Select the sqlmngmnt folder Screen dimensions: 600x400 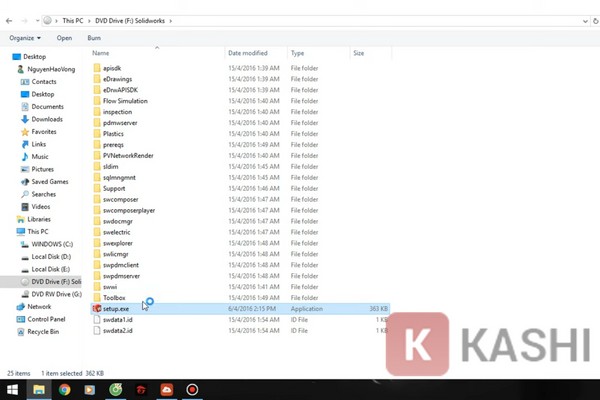pos(119,178)
